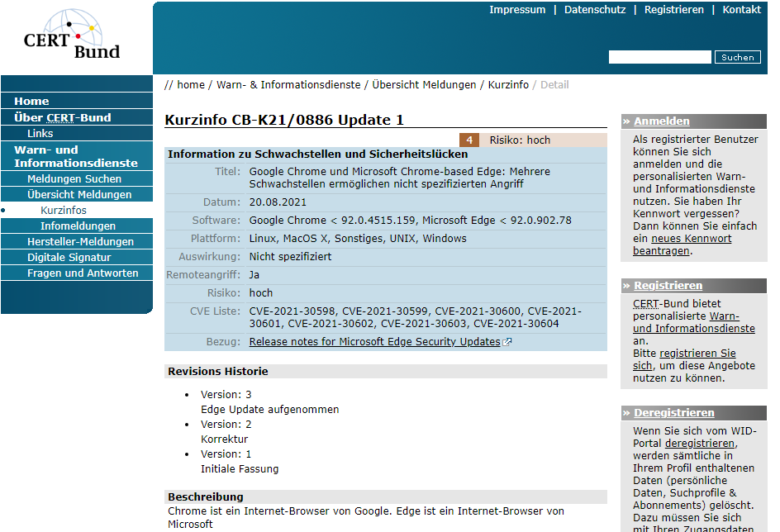Viewport: 780px width, 532px height.
Task: Open Meldungen Suchen in the sidebar
Action: pyautogui.click(x=77, y=179)
